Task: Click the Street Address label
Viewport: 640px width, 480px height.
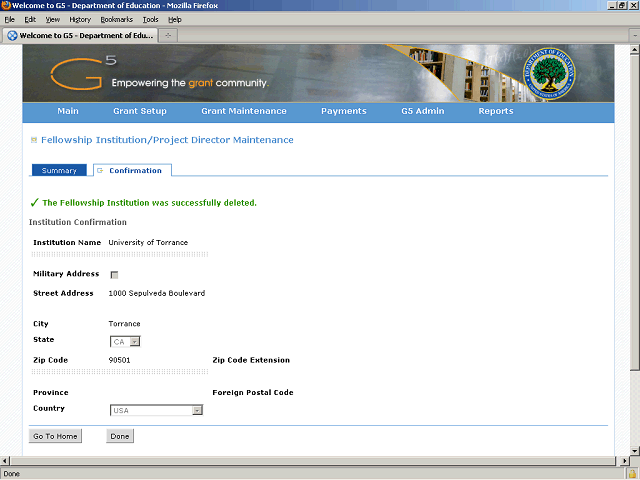Action: (x=63, y=293)
